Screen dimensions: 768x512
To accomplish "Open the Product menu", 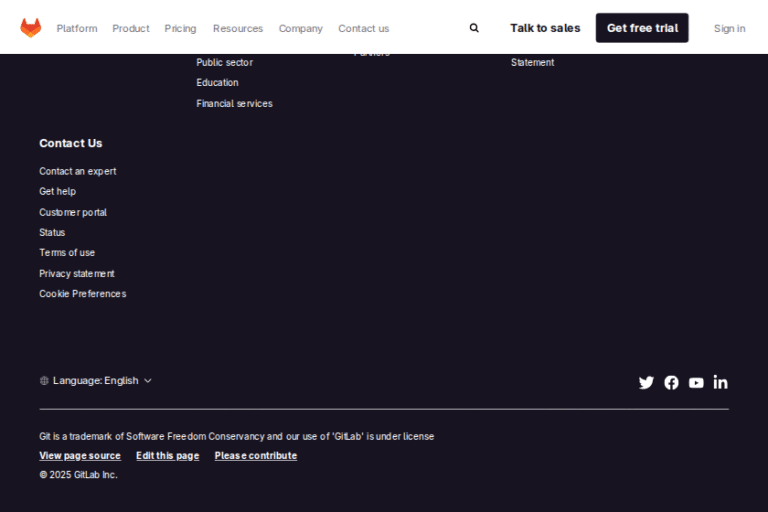I will tap(131, 28).
